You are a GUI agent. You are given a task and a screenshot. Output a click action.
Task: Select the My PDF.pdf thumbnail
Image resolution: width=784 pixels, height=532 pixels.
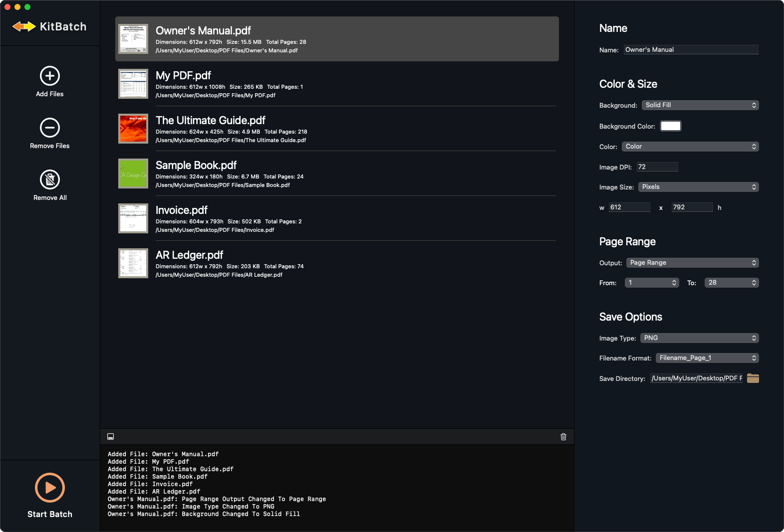pyautogui.click(x=133, y=84)
